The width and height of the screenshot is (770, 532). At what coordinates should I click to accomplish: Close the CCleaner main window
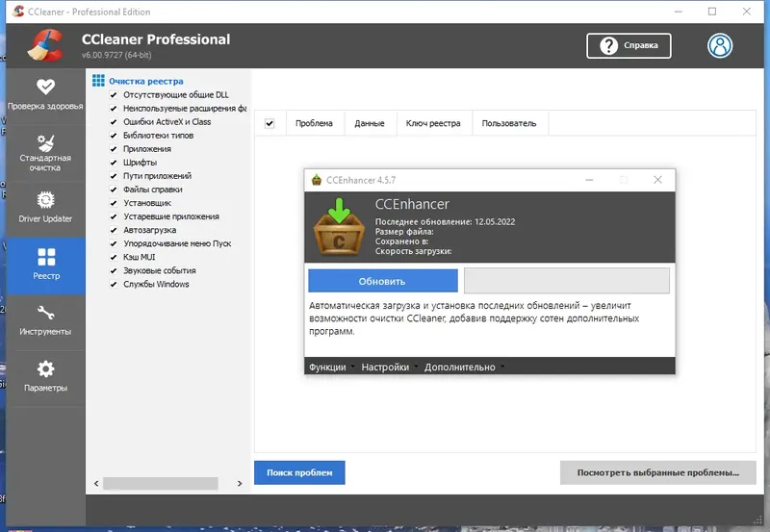coord(747,12)
